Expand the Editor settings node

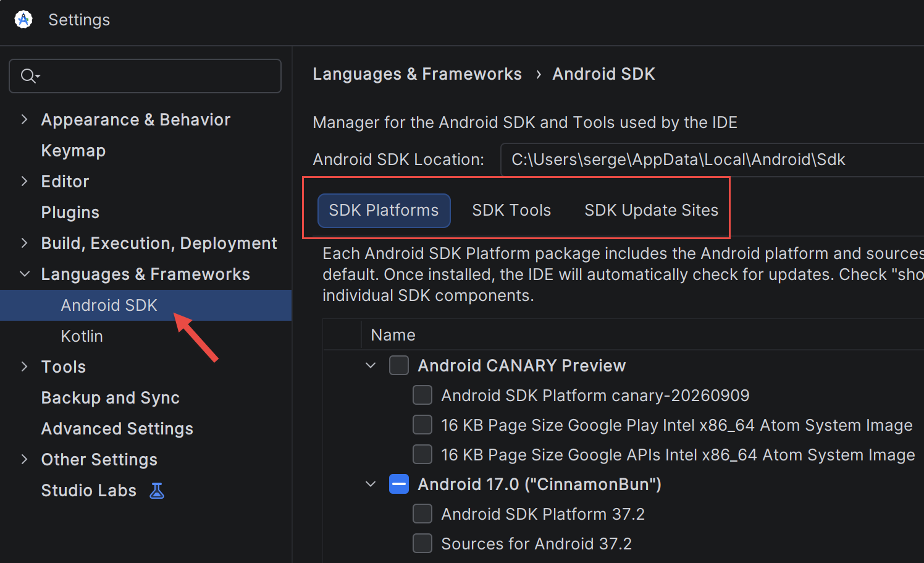coord(24,181)
